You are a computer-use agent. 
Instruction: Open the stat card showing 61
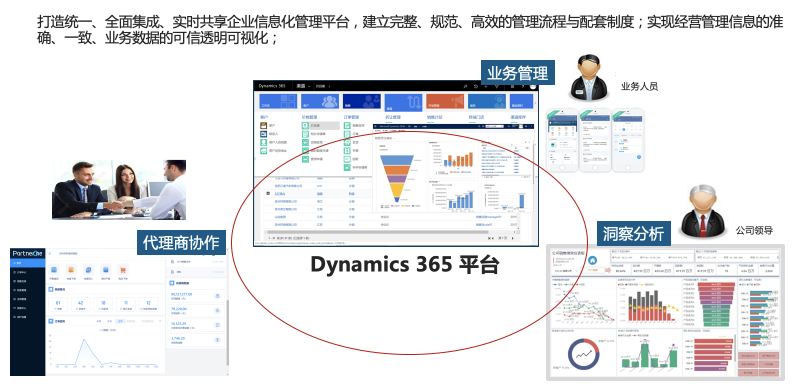(x=58, y=305)
